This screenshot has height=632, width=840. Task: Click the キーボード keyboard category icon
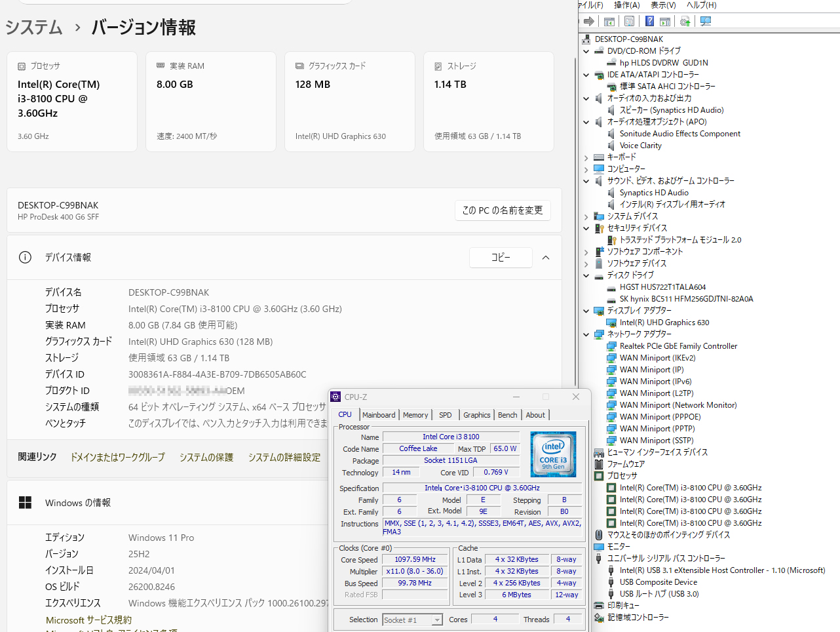599,157
